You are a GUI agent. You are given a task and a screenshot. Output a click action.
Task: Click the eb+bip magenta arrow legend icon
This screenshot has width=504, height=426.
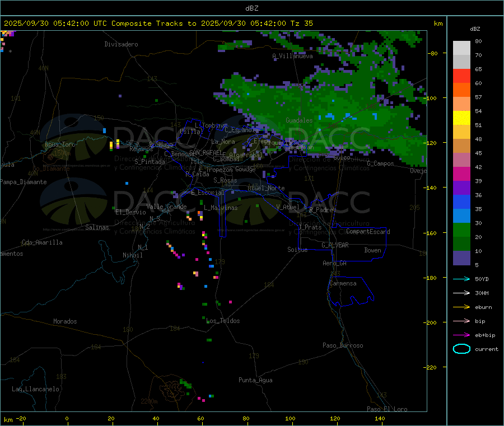click(x=461, y=335)
